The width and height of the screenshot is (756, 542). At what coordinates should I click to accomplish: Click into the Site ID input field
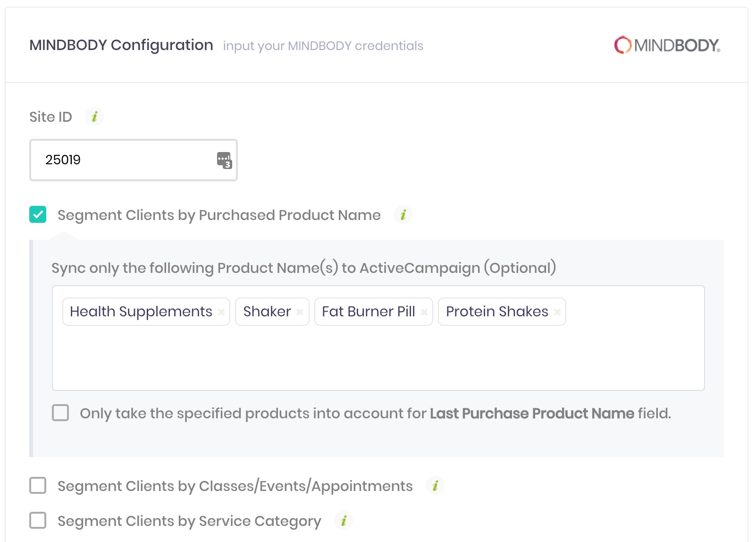133,160
